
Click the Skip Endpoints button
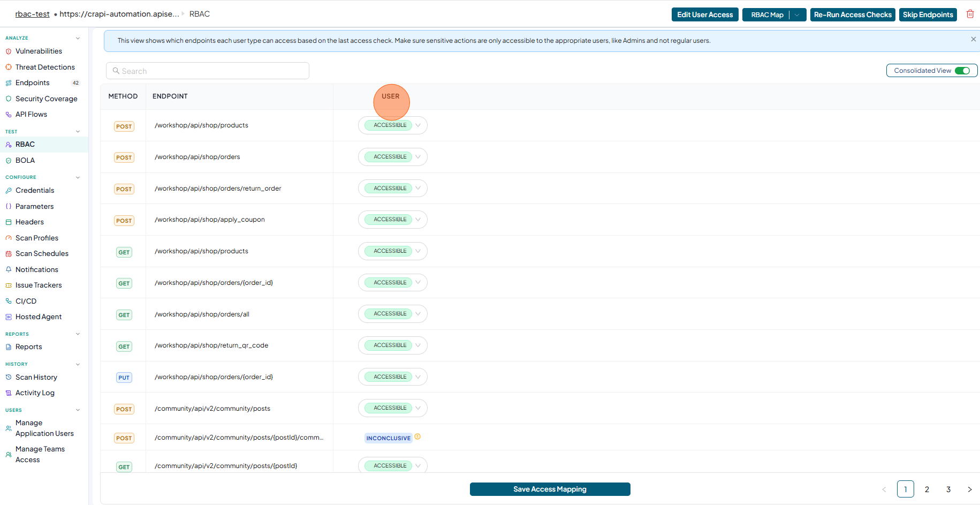928,15
